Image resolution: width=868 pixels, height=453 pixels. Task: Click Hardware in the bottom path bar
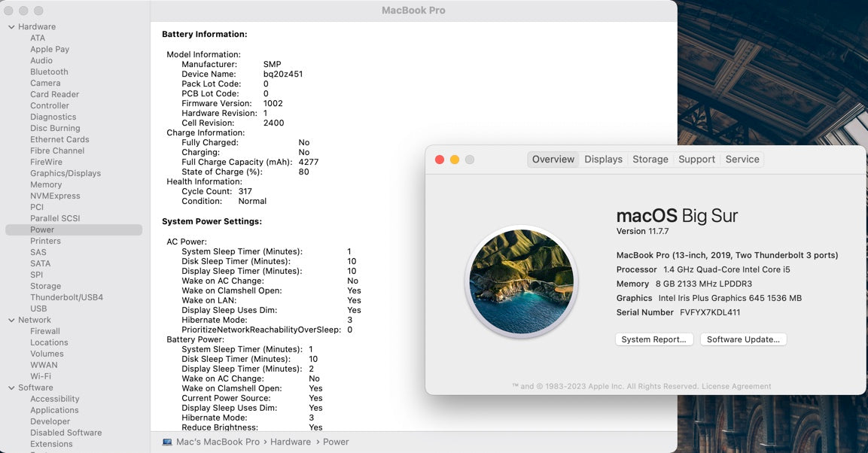(x=290, y=442)
